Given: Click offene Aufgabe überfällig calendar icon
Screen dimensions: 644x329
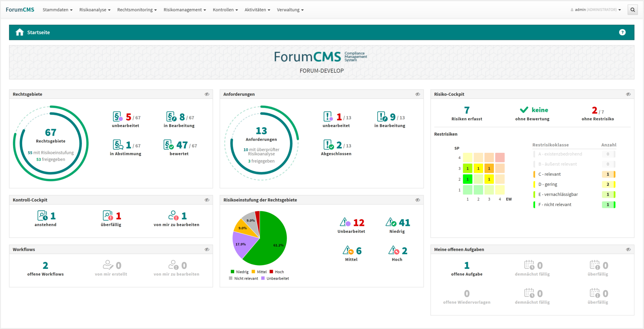Looking at the screenshot, I should point(595,265).
